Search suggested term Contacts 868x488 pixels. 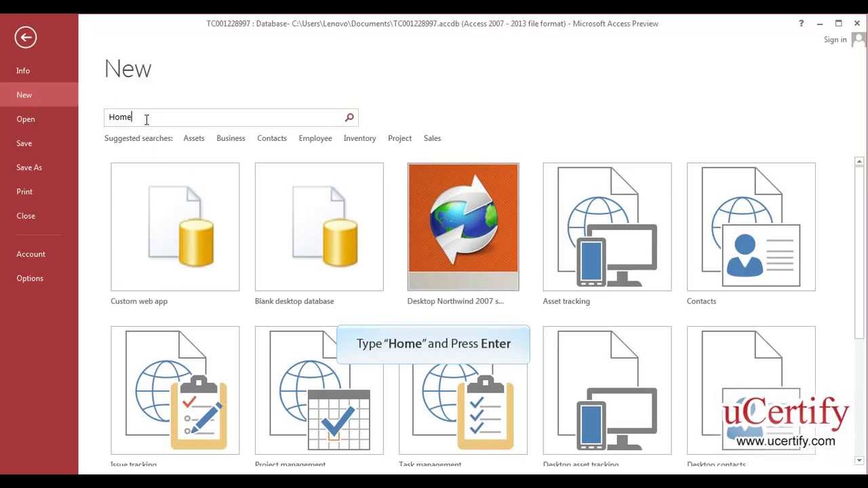[x=272, y=138]
